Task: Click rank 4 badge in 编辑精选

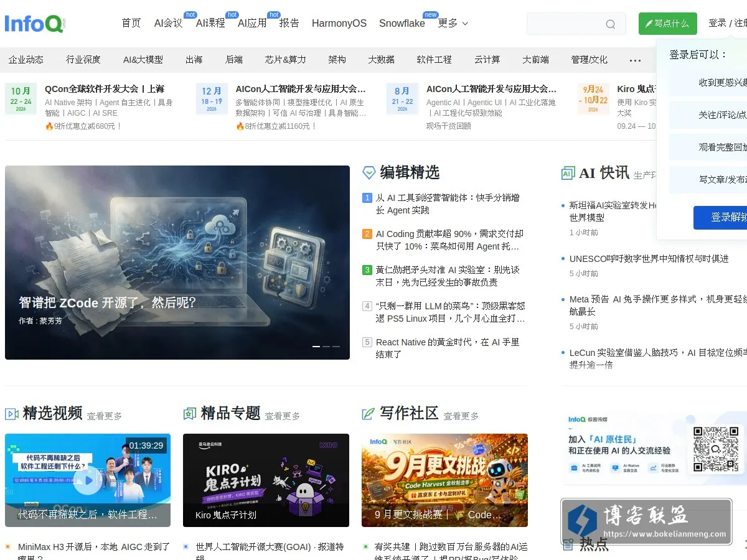Action: coord(367,306)
